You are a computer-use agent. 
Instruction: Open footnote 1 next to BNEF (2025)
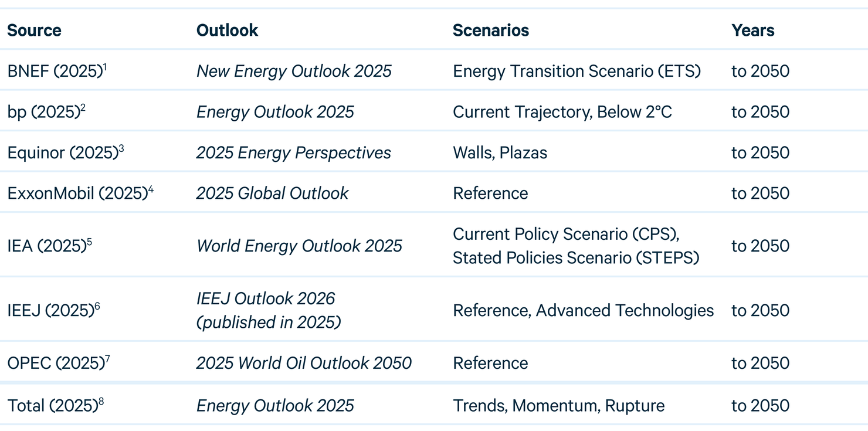click(x=105, y=67)
